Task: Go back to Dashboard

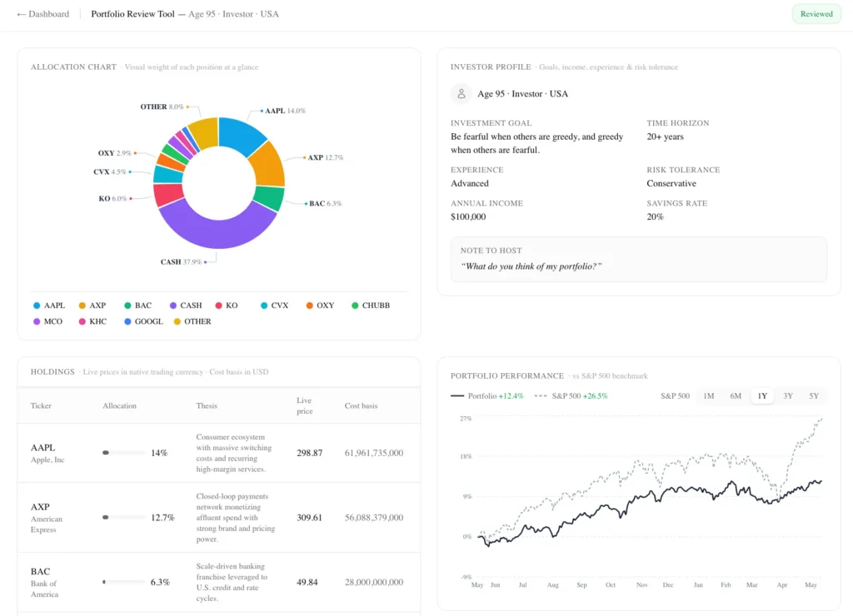Action: [43, 14]
